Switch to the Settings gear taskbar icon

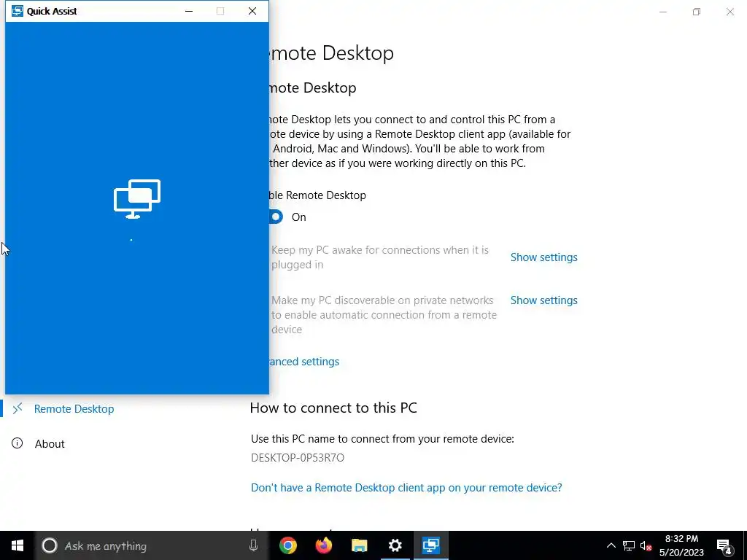coord(395,545)
